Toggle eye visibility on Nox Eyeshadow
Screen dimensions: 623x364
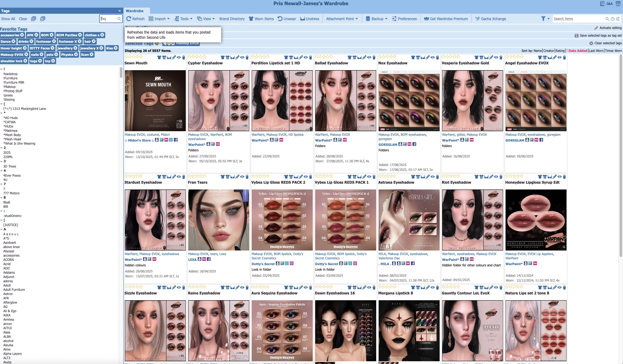coord(433,57)
